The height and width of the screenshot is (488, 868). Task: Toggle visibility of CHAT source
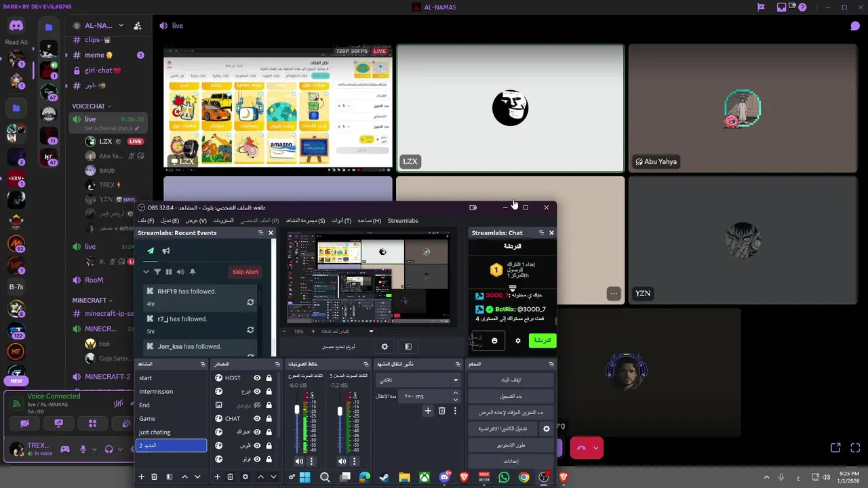click(x=257, y=419)
